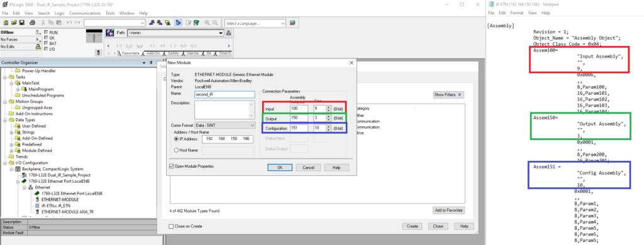
Task: Open the Offline controller status dropdown
Action: (x=38, y=33)
